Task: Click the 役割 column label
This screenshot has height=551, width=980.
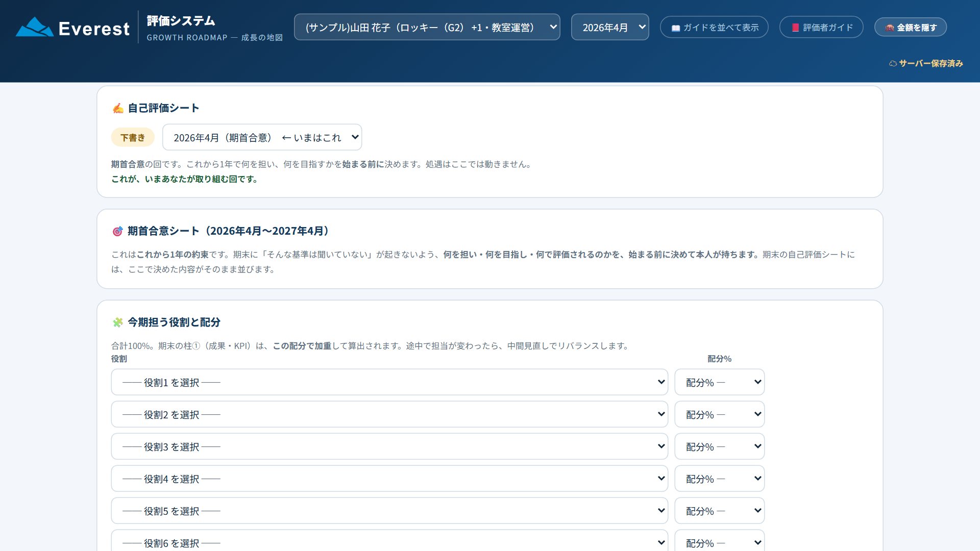Action: (119, 359)
